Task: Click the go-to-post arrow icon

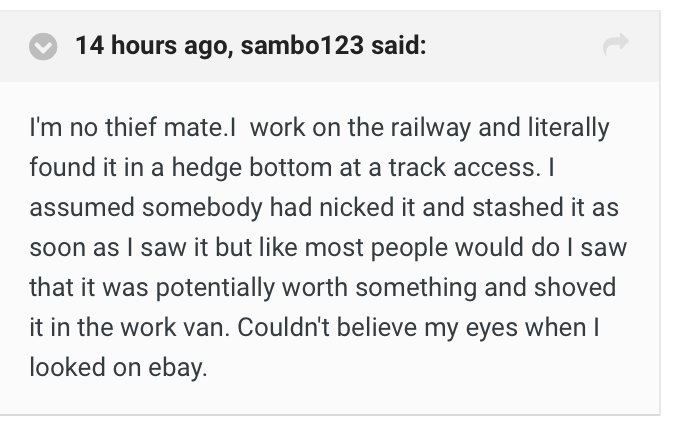Action: tap(613, 45)
